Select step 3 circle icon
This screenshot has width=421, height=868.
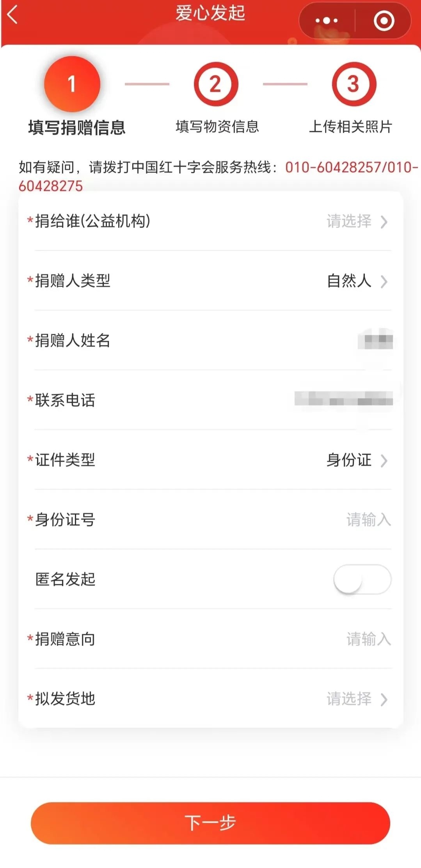coord(353,84)
